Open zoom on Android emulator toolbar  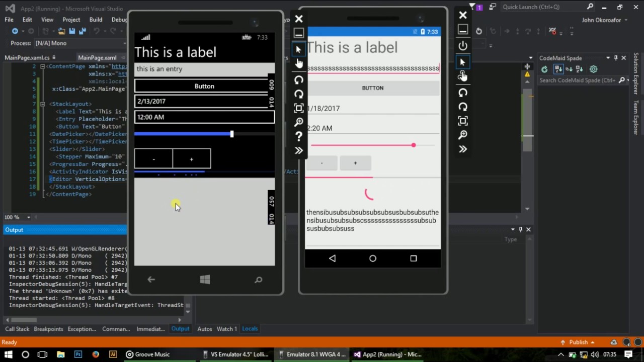(x=463, y=135)
